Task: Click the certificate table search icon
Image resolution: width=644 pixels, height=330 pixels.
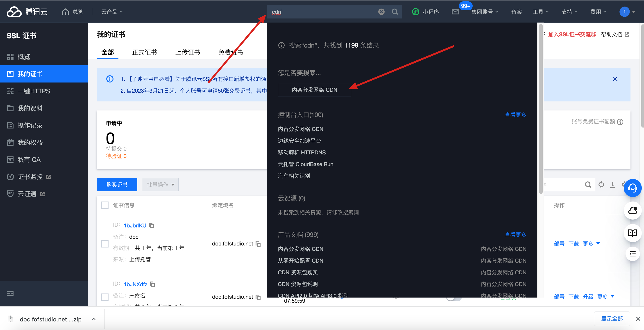Action: coord(588,185)
